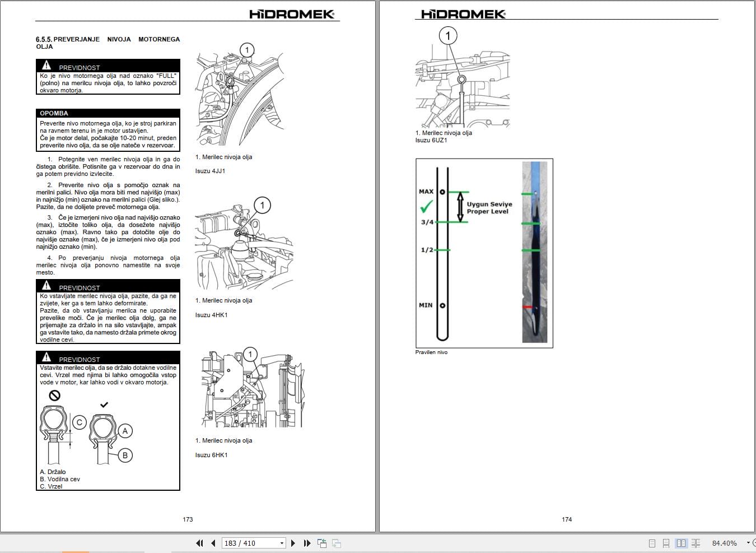Click the MAX label on dipstick diagram
The image size is (756, 553).
[426, 192]
